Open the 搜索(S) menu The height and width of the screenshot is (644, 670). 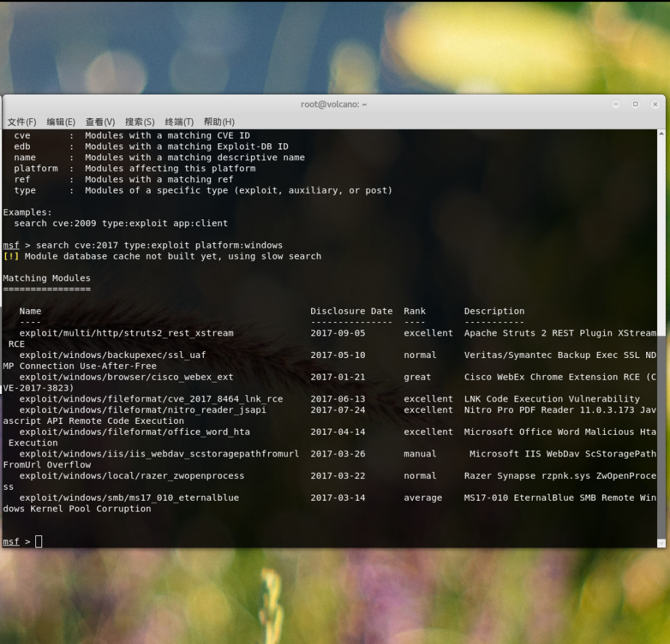tap(140, 122)
